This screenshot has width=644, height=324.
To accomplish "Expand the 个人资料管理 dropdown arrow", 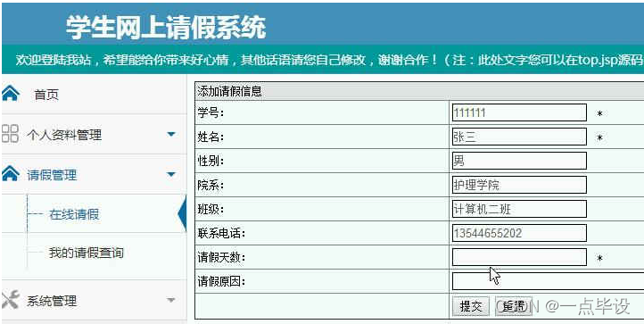I will coord(171,134).
